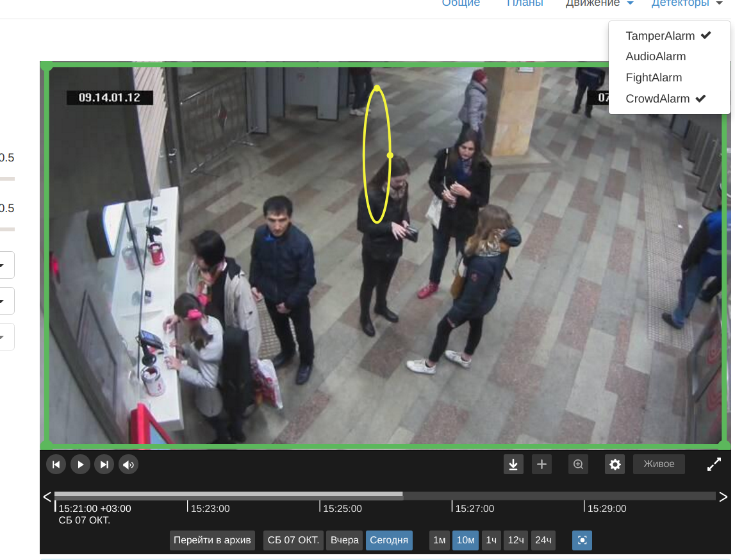The width and height of the screenshot is (735, 560).
Task: Select the СБ 07 ОКТ. date button
Action: [293, 540]
